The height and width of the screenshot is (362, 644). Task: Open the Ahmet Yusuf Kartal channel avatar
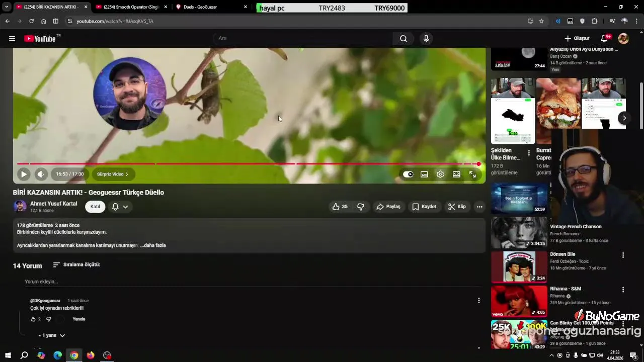20,207
